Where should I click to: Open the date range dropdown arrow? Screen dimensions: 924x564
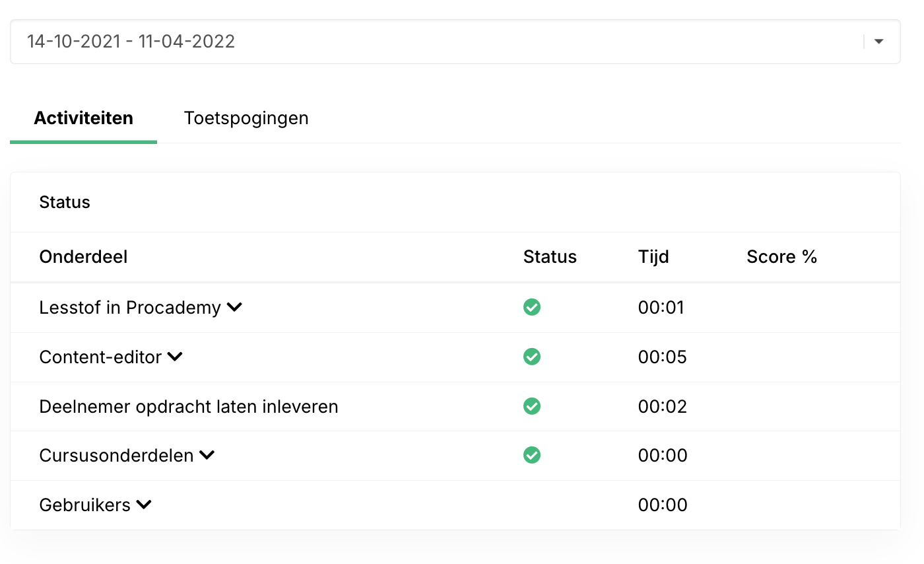878,42
